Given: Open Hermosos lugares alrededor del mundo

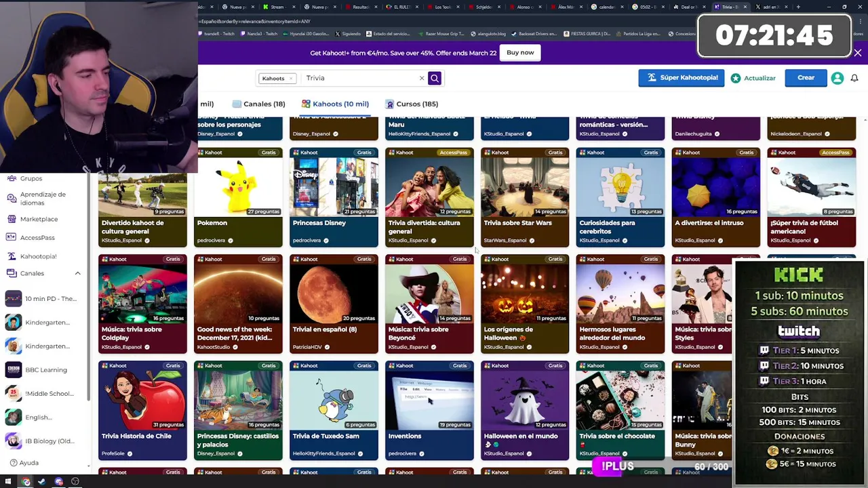Looking at the screenshot, I should pos(620,304).
